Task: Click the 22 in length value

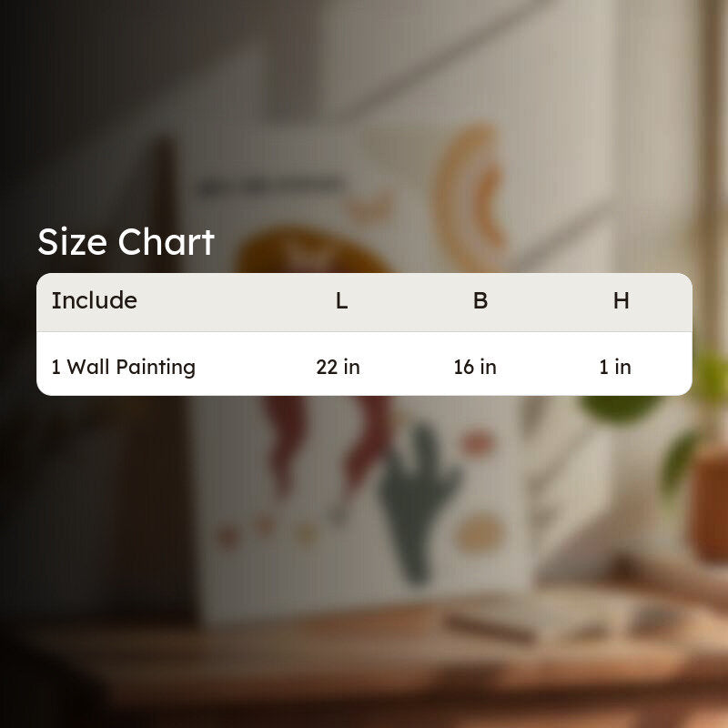Action: click(338, 368)
